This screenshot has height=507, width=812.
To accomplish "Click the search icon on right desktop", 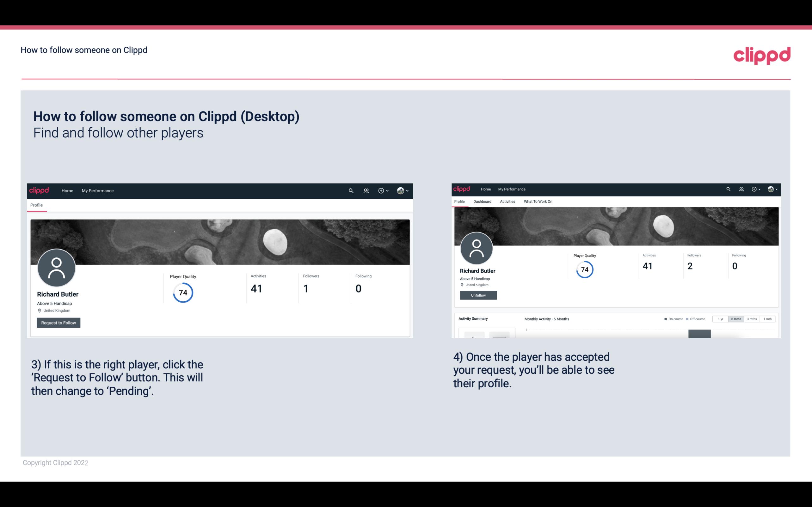I will pos(728,189).
